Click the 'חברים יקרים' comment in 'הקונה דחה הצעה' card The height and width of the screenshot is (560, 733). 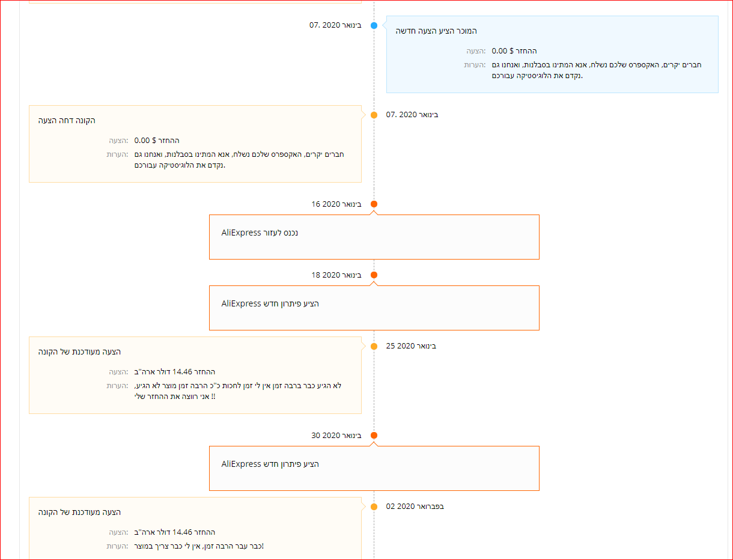tap(239, 159)
